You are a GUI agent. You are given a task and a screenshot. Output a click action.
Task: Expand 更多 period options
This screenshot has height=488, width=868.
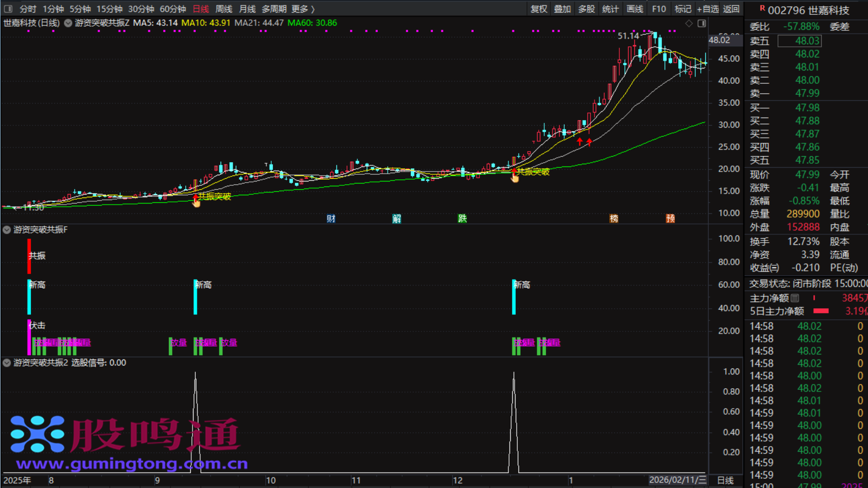(302, 9)
